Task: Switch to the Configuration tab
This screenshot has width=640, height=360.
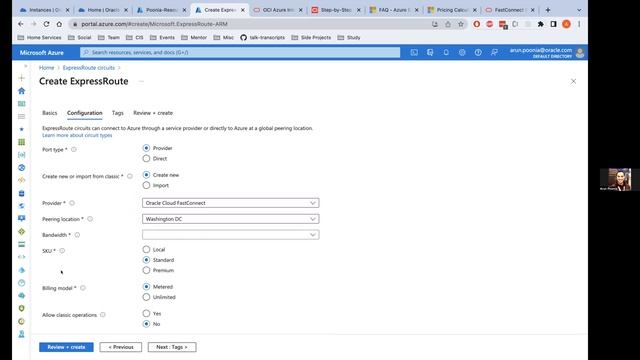Action: point(84,113)
